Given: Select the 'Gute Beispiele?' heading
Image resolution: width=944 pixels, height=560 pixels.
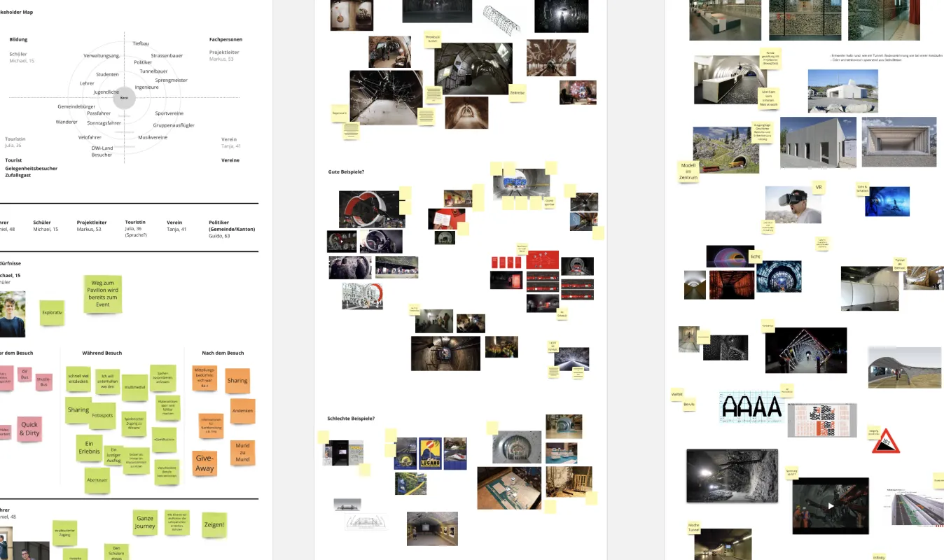Looking at the screenshot, I should point(347,172).
